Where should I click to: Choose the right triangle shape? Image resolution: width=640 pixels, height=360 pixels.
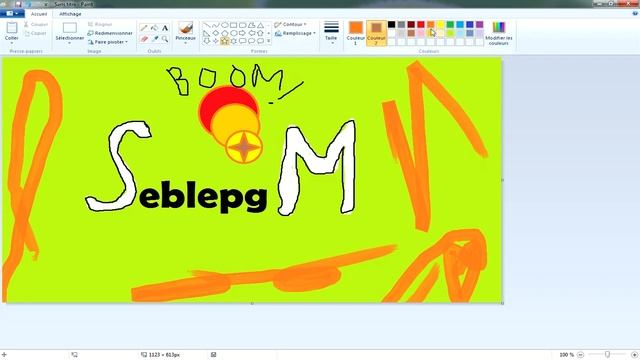coord(207,33)
